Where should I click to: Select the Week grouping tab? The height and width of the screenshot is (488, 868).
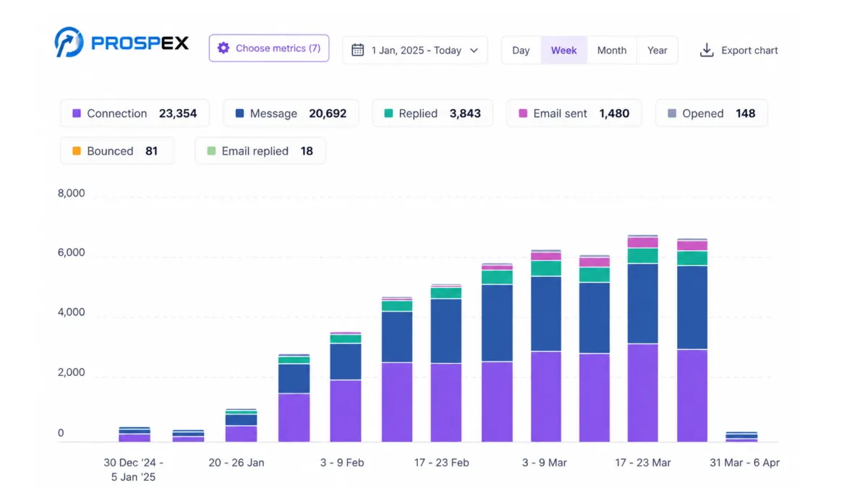[564, 50]
